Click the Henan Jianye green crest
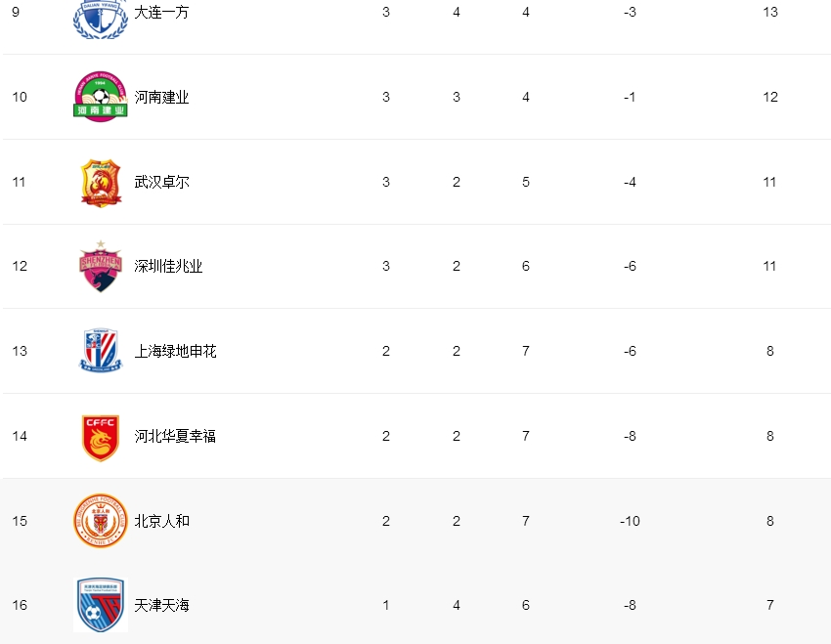Image resolution: width=831 pixels, height=644 pixels. (x=101, y=97)
